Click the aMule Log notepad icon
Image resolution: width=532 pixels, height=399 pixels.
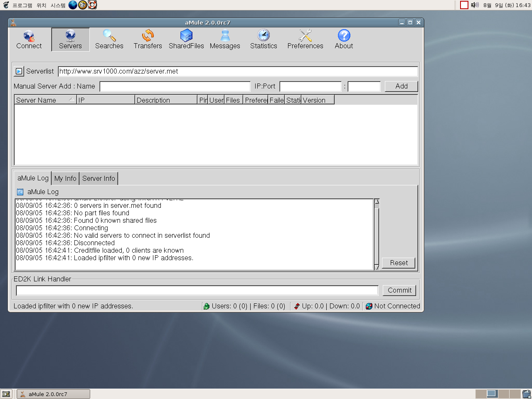coord(20,192)
